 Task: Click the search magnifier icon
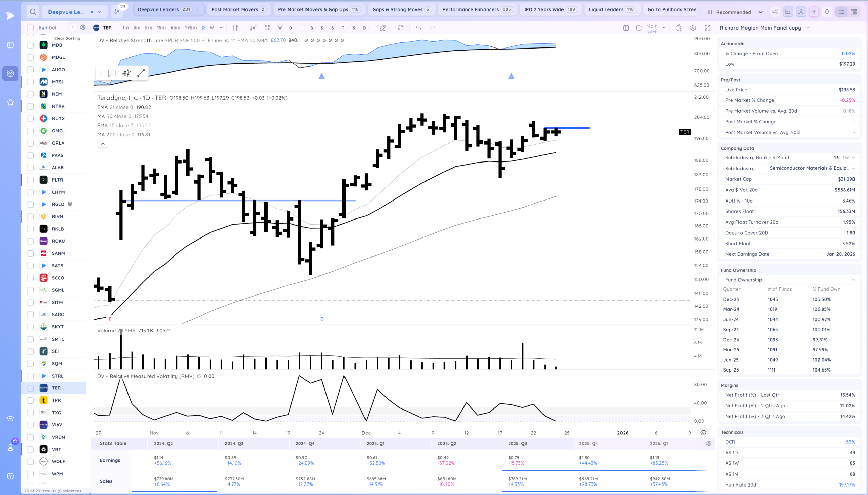point(33,12)
